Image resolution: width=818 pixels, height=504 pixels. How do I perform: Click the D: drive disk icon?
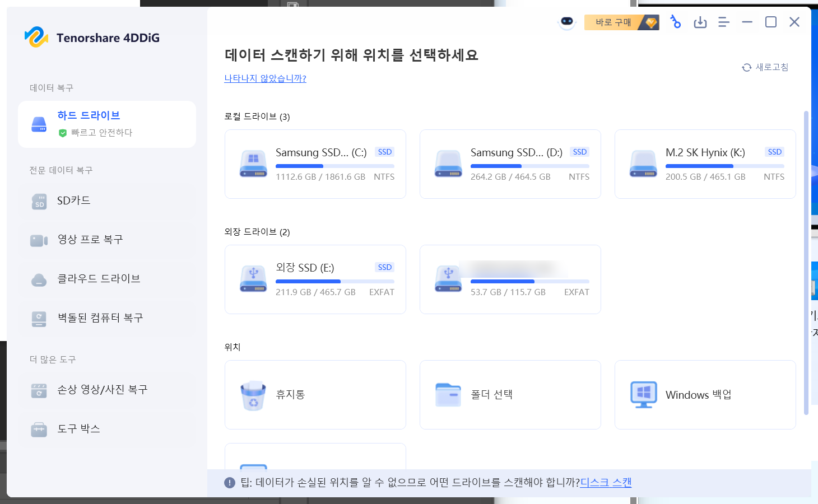pos(448,164)
